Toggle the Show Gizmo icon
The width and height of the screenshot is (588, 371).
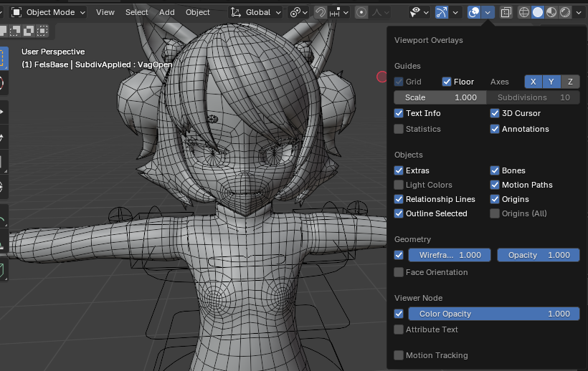(442, 12)
